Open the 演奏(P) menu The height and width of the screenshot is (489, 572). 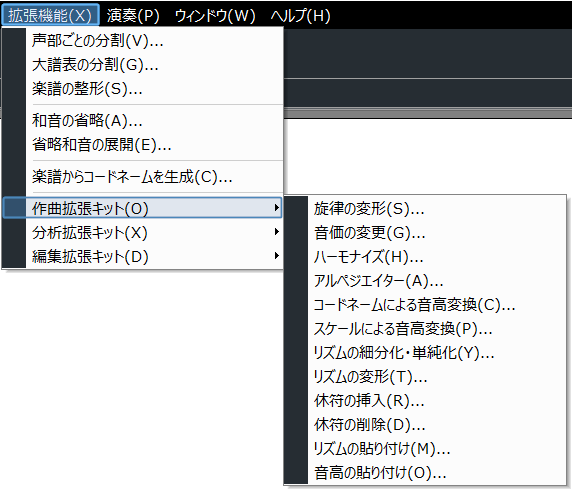[133, 15]
